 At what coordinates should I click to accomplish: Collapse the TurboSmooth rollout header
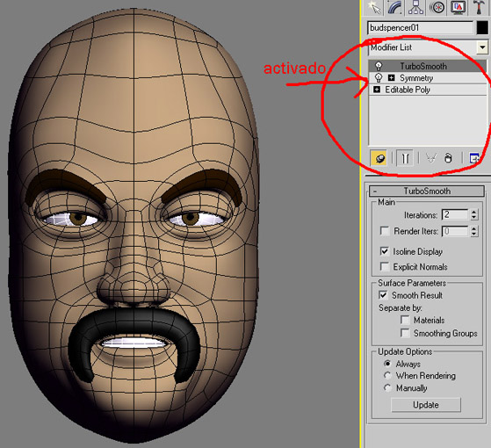click(x=427, y=191)
